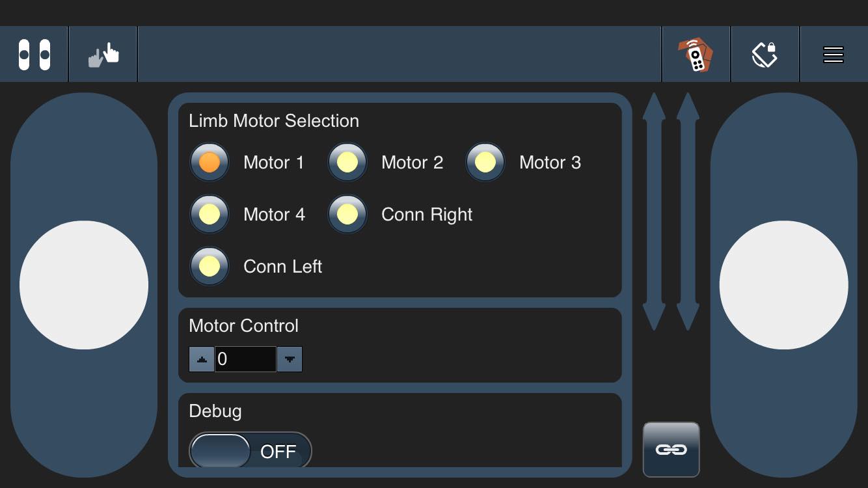
Task: Tap the right joystick white knob
Action: coord(784,285)
